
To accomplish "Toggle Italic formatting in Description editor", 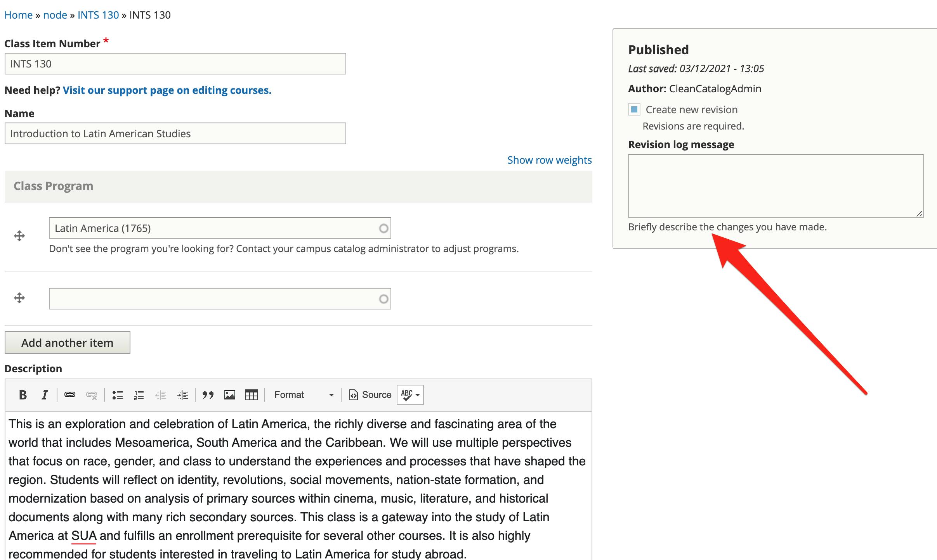I will pos(45,395).
